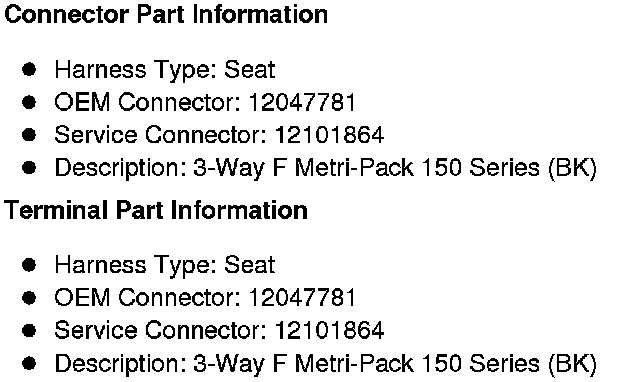Select Description line under Terminal Part Information
Image resolution: width=624 pixels, height=382 pixels.
click(x=326, y=364)
